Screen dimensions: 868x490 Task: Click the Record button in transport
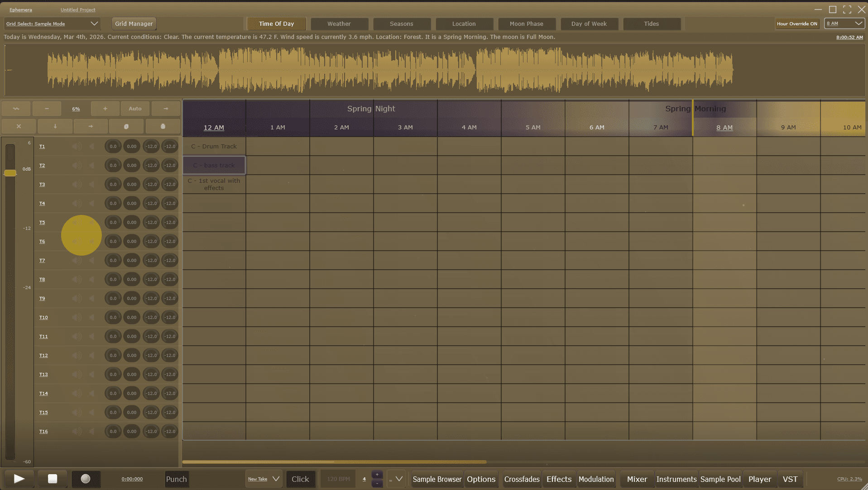pyautogui.click(x=86, y=479)
